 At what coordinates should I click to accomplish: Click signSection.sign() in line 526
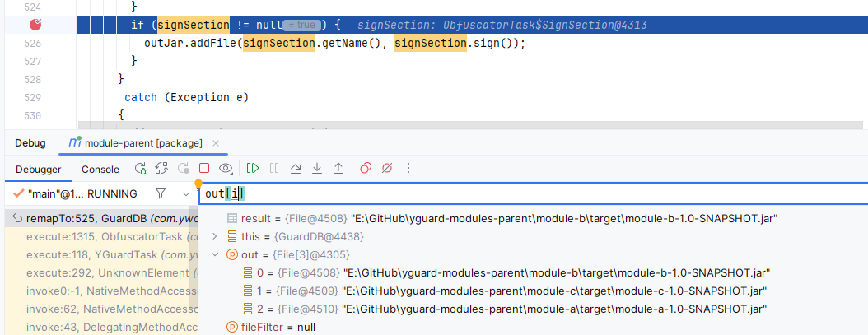456,43
